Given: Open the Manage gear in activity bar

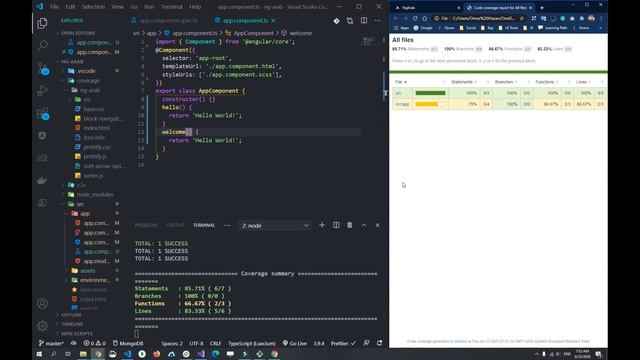Looking at the screenshot, I should 42,326.
